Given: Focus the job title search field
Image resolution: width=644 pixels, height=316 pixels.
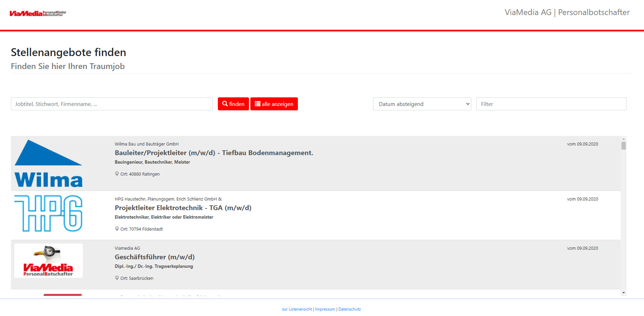Looking at the screenshot, I should [x=111, y=104].
